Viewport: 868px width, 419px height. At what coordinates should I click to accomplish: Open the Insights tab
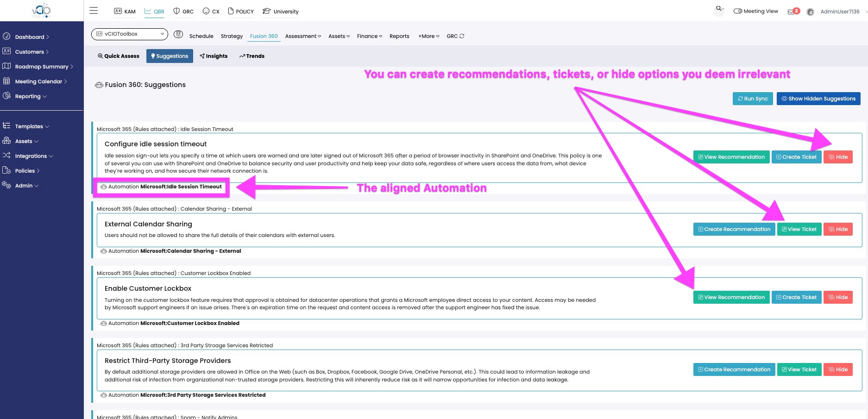pos(214,56)
